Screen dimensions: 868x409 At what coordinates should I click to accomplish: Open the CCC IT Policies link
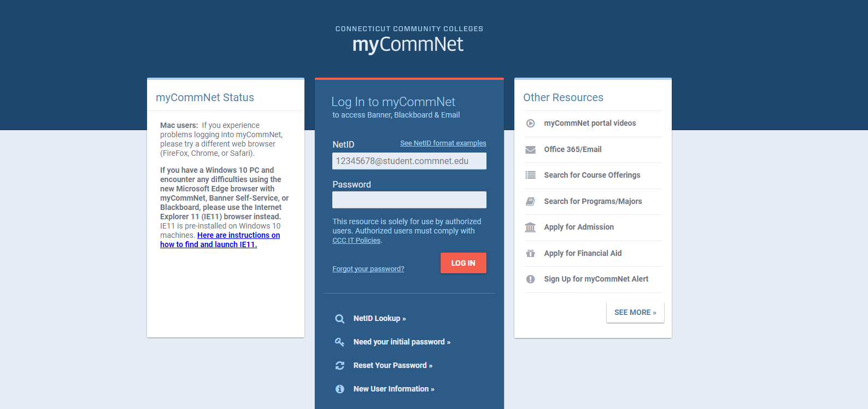pyautogui.click(x=356, y=241)
